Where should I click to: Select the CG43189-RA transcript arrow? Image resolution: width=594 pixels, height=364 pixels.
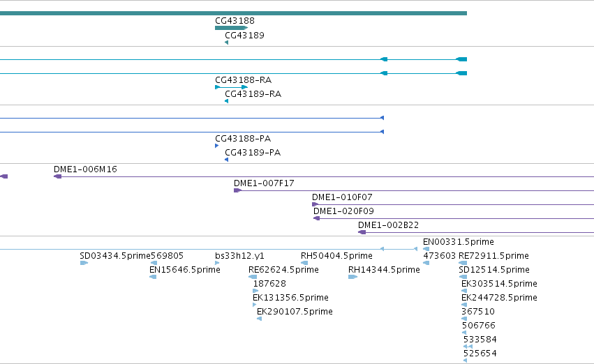(x=227, y=101)
